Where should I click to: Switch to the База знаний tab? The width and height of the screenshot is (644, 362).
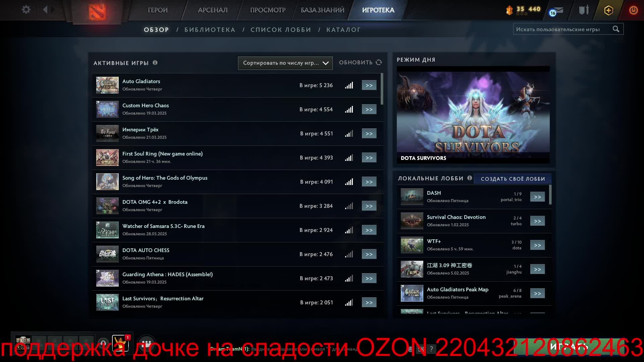coord(322,10)
